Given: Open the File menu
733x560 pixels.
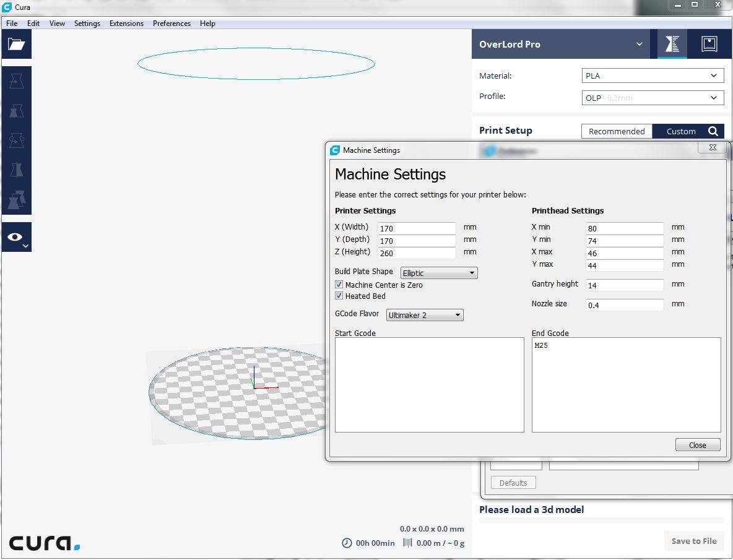Looking at the screenshot, I should pyautogui.click(x=12, y=24).
